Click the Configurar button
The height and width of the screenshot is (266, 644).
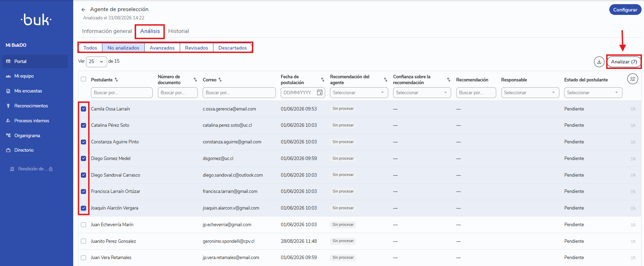pyautogui.click(x=625, y=10)
